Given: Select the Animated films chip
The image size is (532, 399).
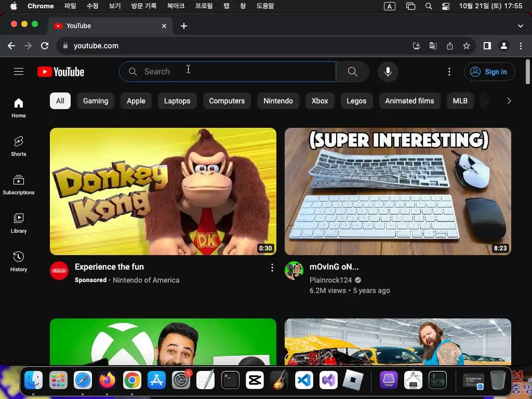Looking at the screenshot, I should point(409,101).
